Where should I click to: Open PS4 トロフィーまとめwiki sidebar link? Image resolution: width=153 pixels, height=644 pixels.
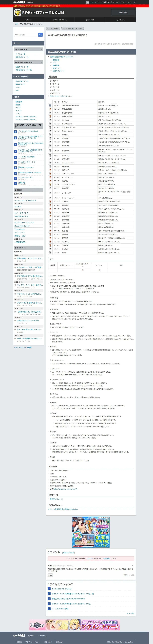[26, 119]
